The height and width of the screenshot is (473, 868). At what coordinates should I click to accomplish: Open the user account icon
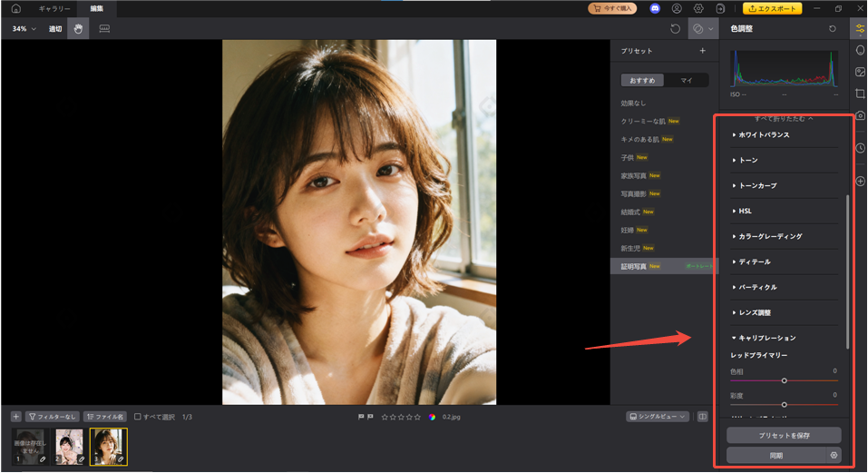pos(677,8)
